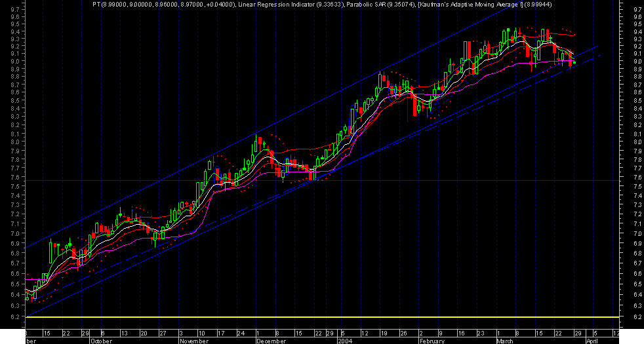Screen dimensions: 644x344
Task: Click 6.2 on the right price axis
Action: 637,317
